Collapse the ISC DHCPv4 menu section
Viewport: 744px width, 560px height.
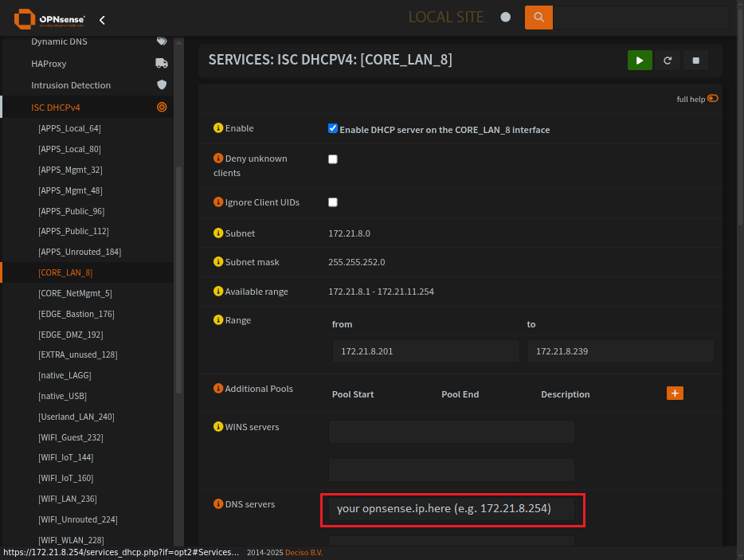click(x=56, y=108)
